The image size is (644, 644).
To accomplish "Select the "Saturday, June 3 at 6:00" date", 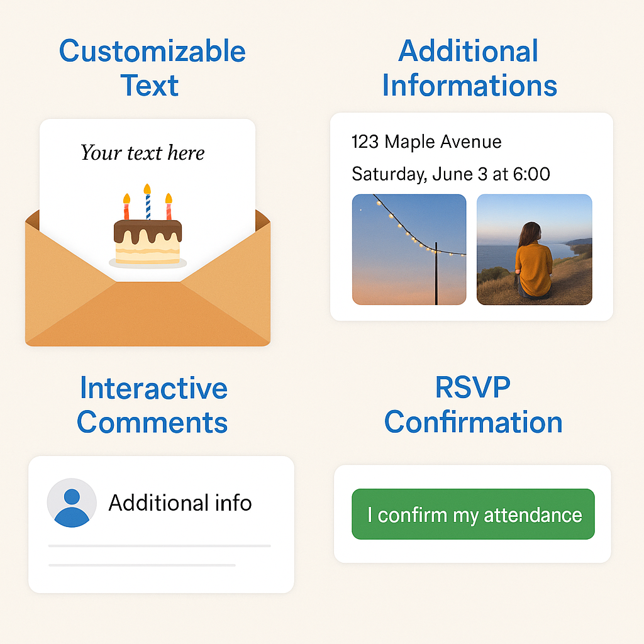I will 450,174.
